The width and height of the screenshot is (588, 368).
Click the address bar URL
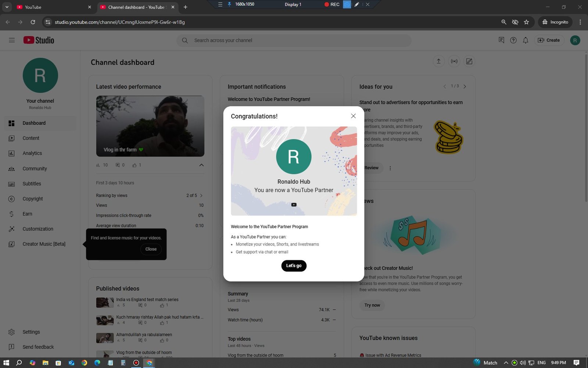[120, 22]
